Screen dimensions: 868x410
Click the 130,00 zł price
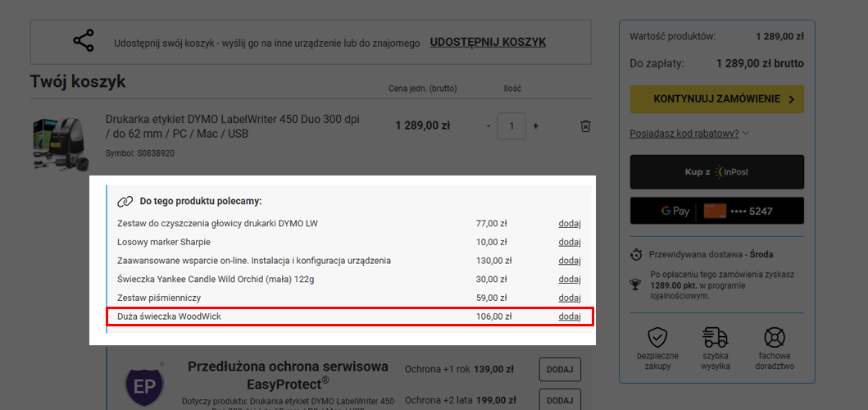click(x=493, y=261)
